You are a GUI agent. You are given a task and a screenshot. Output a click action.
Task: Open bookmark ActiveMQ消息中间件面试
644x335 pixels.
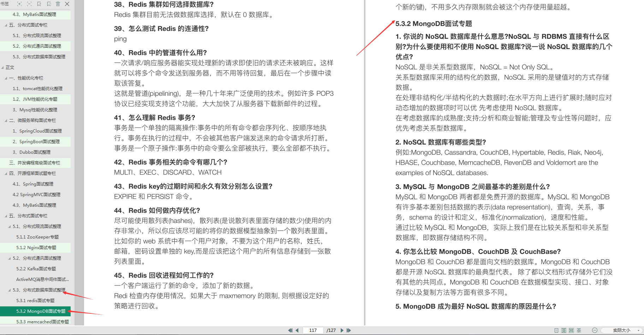[x=42, y=280]
